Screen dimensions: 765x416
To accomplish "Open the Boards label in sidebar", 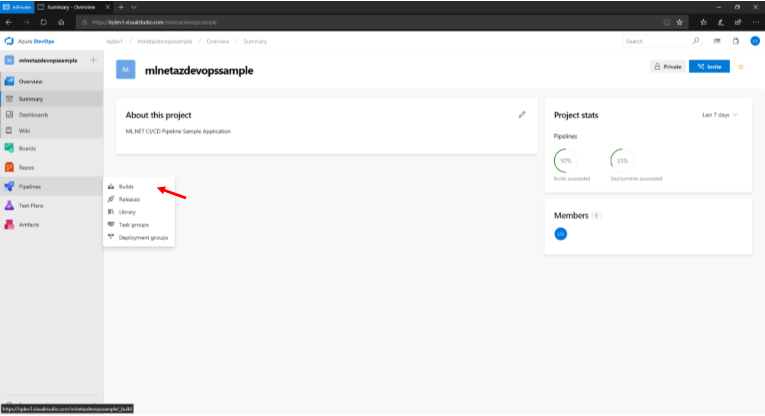I will click(27, 148).
